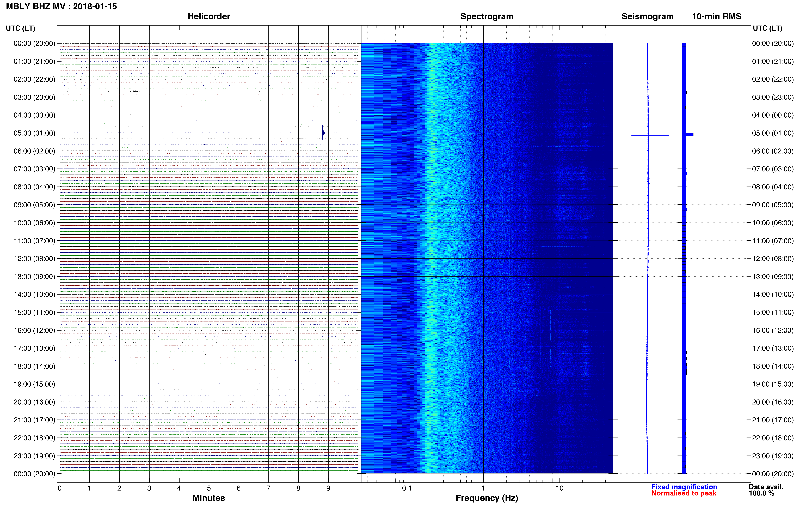Click the "6" tick on the Minutes axis
This screenshot has width=812, height=508.
[239, 488]
